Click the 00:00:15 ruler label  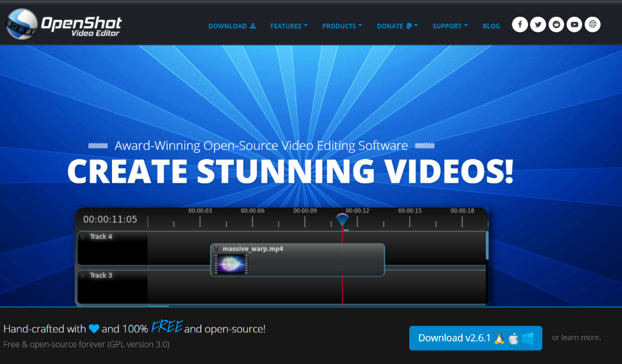(410, 211)
